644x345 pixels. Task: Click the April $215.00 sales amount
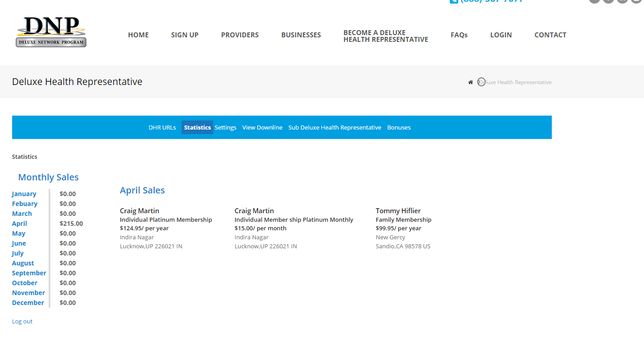point(71,224)
